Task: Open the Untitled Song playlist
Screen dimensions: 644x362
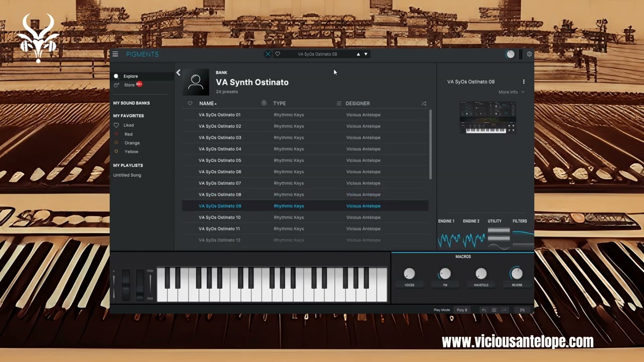Action: [127, 175]
